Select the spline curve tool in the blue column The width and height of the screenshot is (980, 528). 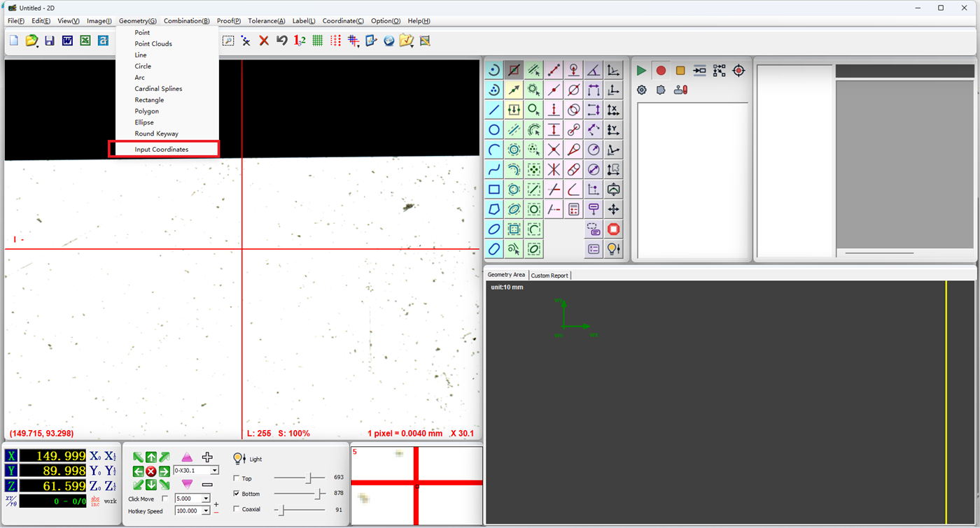click(494, 169)
